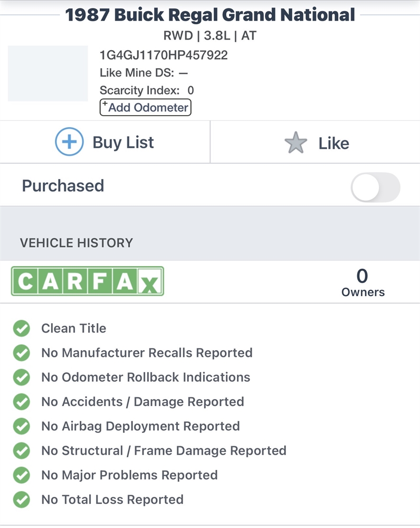420x528 pixels.
Task: Tap No Manufacturer Recalls Reported text
Action: (x=147, y=353)
